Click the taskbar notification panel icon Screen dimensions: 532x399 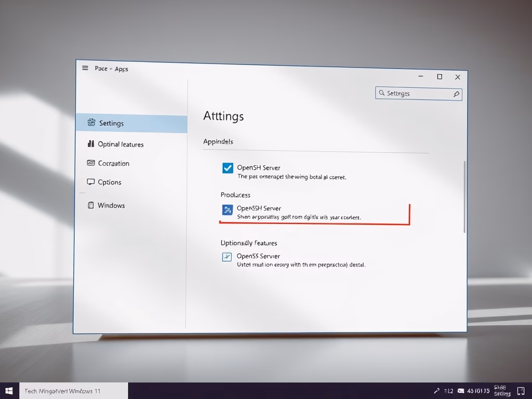(x=521, y=391)
